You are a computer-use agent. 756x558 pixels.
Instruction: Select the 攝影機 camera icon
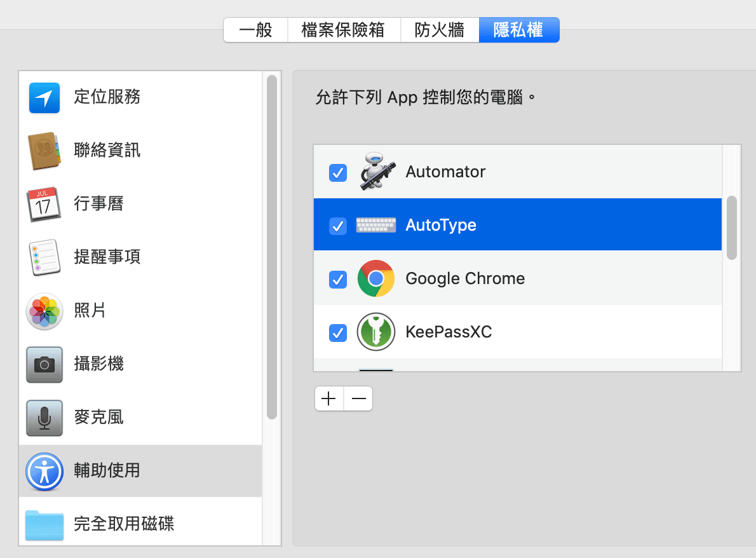[x=44, y=365]
